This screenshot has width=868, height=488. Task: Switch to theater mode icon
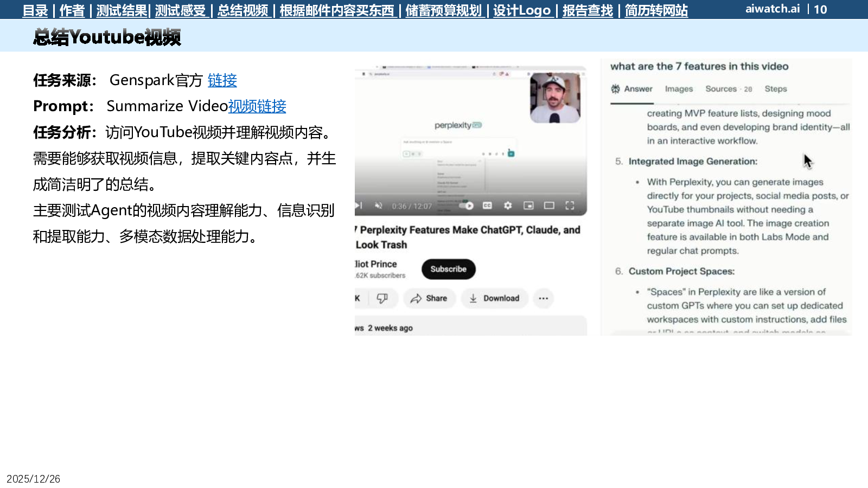click(549, 206)
